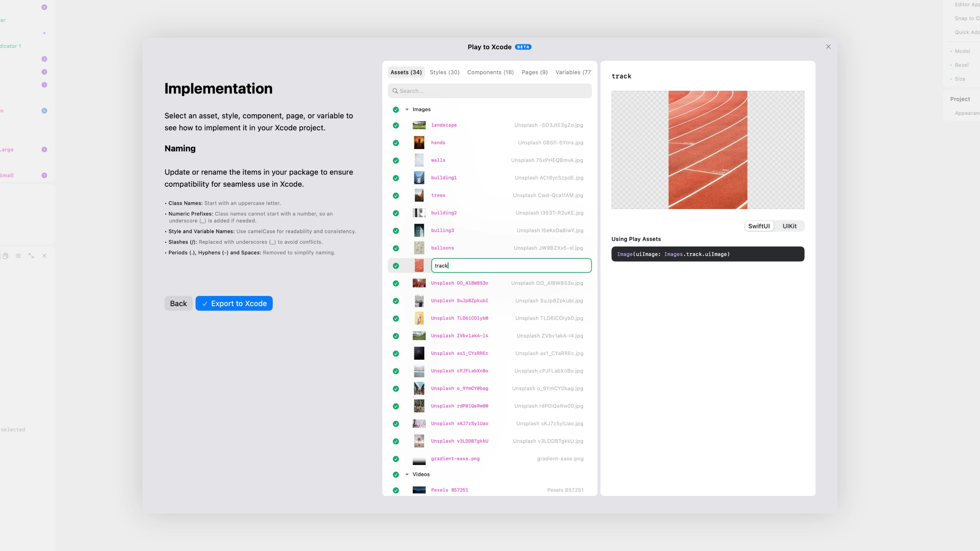Click the Pexels 857251 video thumbnail
Viewport: 980px width, 551px height.
pos(419,490)
